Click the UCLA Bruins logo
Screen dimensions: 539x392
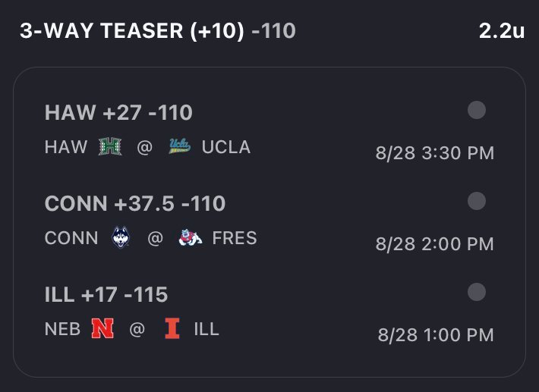tap(180, 146)
